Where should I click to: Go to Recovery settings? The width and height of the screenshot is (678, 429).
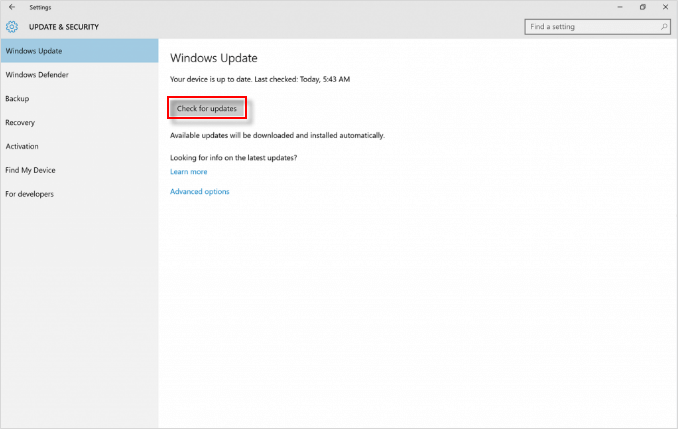(x=79, y=122)
